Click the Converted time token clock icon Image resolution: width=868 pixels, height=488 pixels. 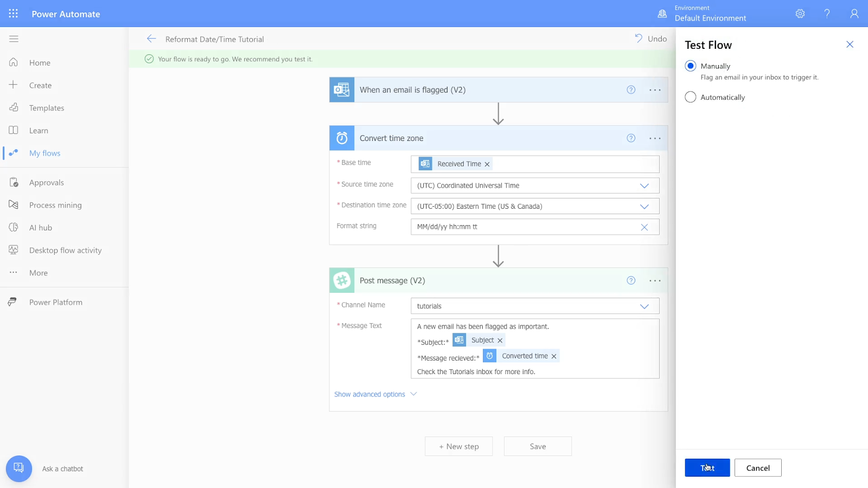[489, 356]
